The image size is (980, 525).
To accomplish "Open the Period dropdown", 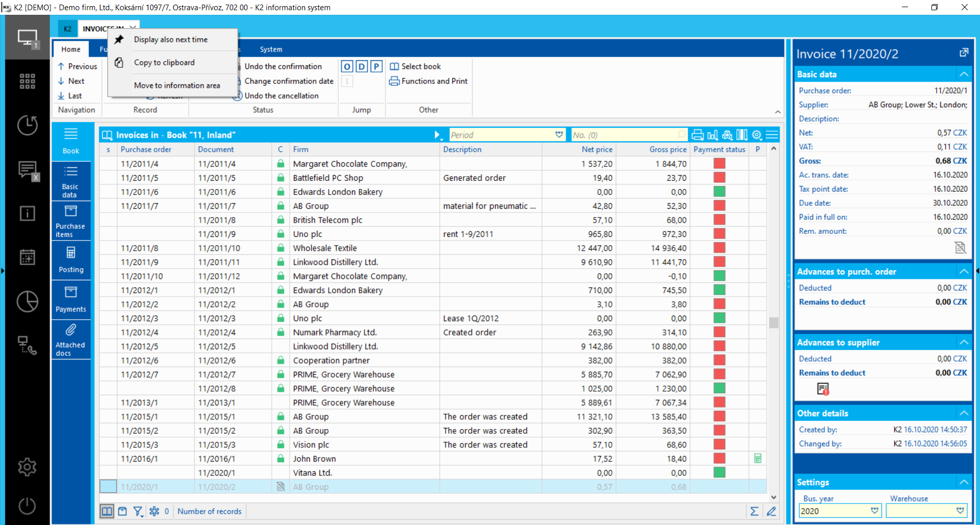I will click(x=559, y=135).
